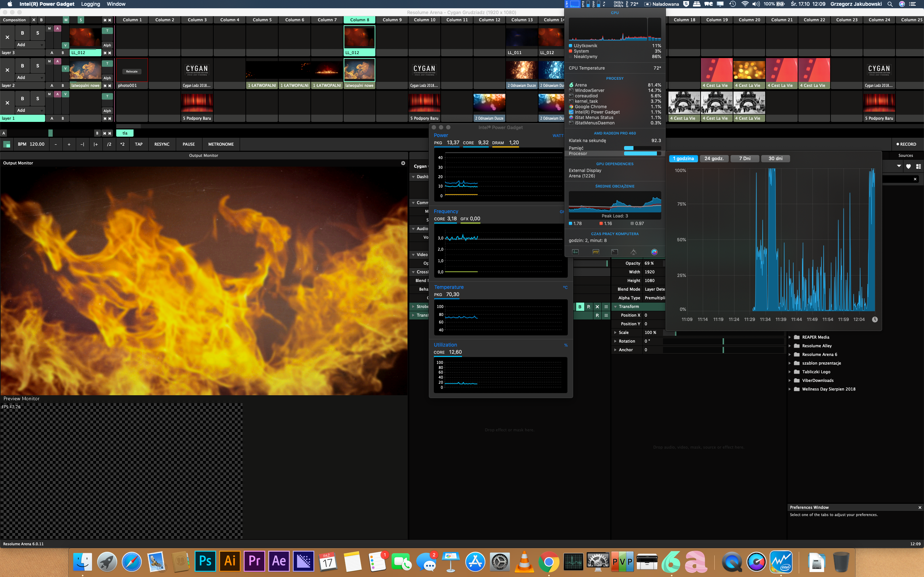Expand the Resolume Alley folder

pos(790,346)
